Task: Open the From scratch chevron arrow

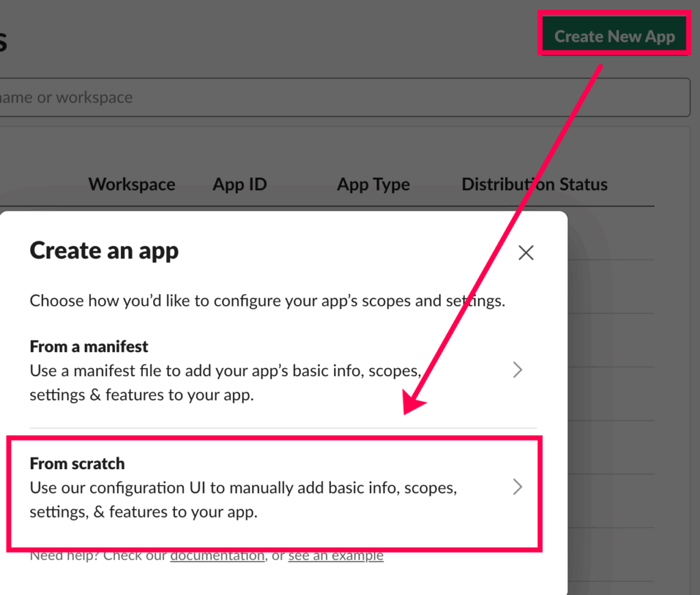Action: pyautogui.click(x=517, y=487)
